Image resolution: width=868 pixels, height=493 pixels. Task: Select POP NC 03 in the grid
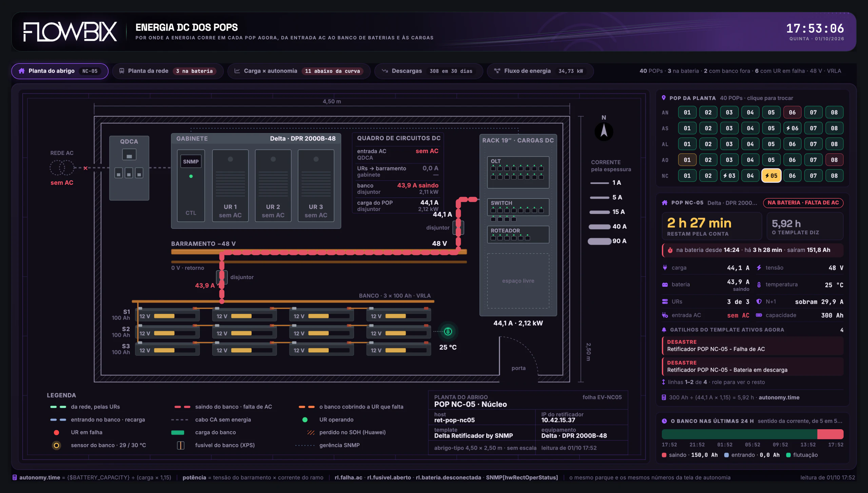pos(729,176)
